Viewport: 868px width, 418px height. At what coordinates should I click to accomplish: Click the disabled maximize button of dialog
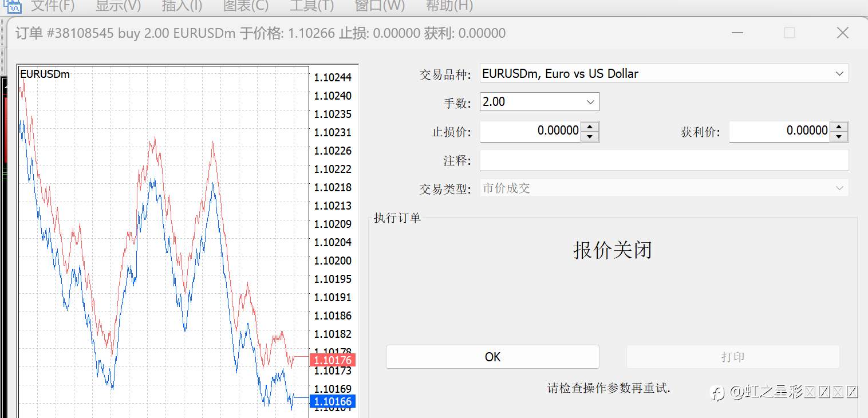click(790, 33)
